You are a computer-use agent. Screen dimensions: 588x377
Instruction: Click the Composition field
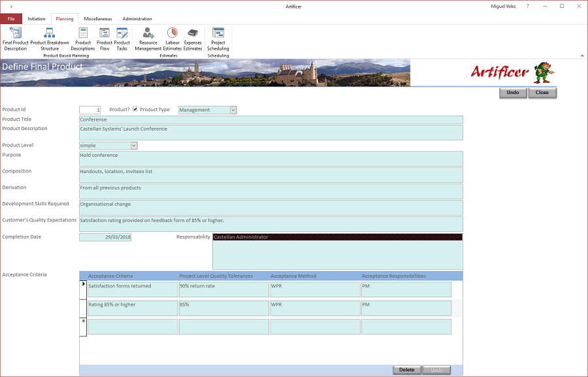[x=271, y=175]
